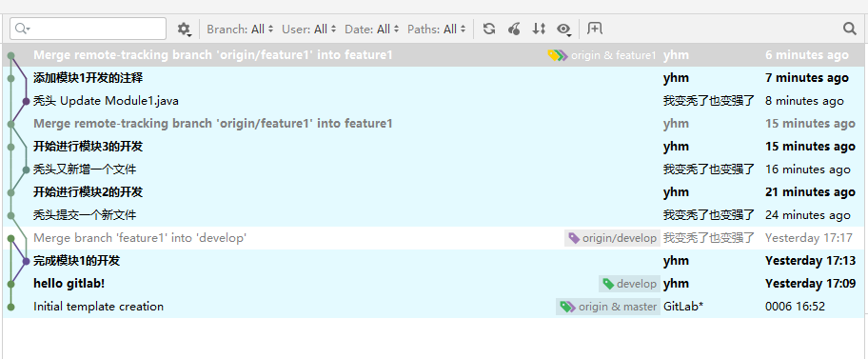Click the '8 minutes ago' timestamp
The height and width of the screenshot is (359, 868).
coord(804,101)
